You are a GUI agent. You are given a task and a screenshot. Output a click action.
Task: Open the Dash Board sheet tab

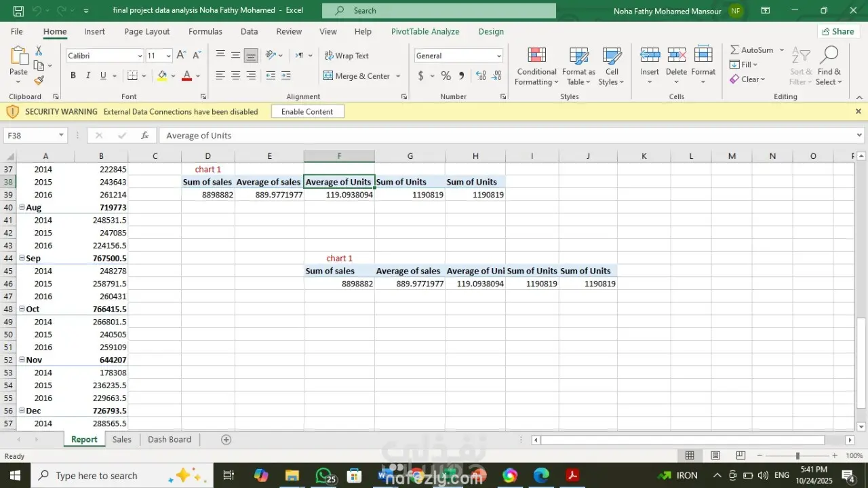click(x=170, y=439)
